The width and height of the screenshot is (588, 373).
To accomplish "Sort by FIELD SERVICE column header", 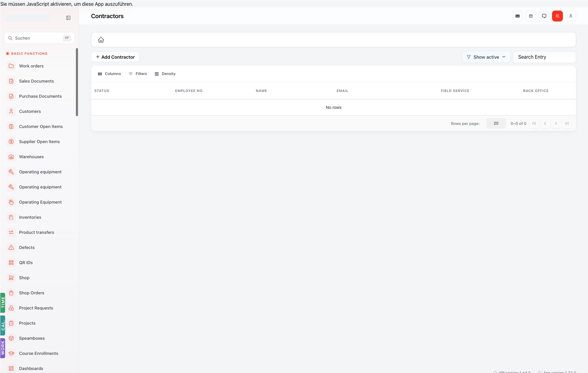I will pyautogui.click(x=455, y=91).
